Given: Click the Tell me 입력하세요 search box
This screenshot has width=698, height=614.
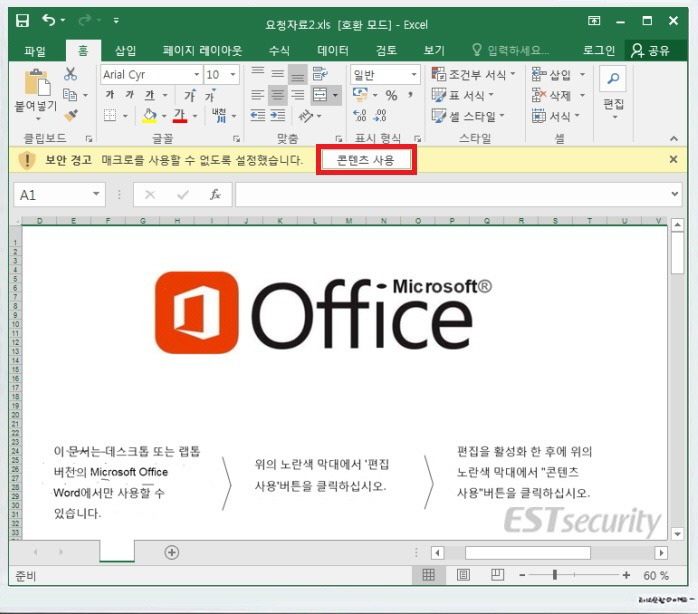Looking at the screenshot, I should coord(511,50).
